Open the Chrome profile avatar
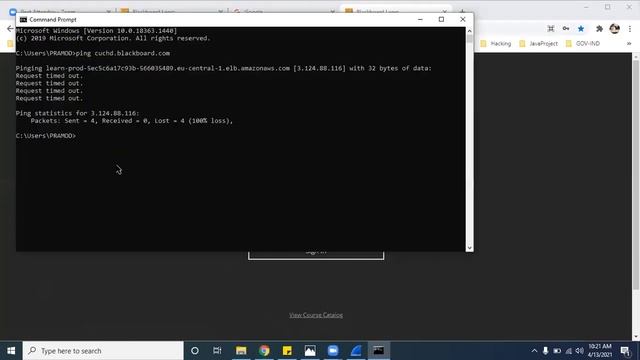 [614, 29]
